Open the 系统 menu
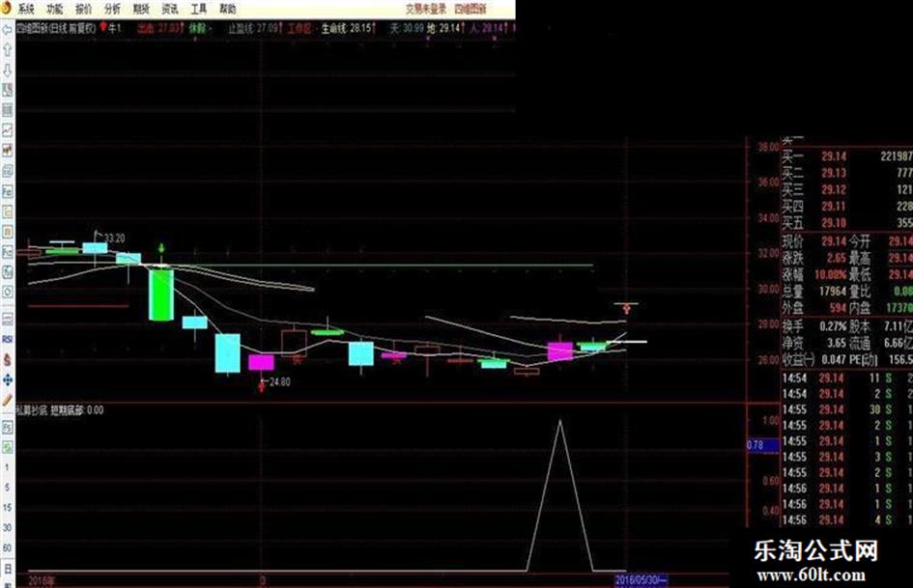This screenshot has width=913, height=588. pyautogui.click(x=26, y=9)
